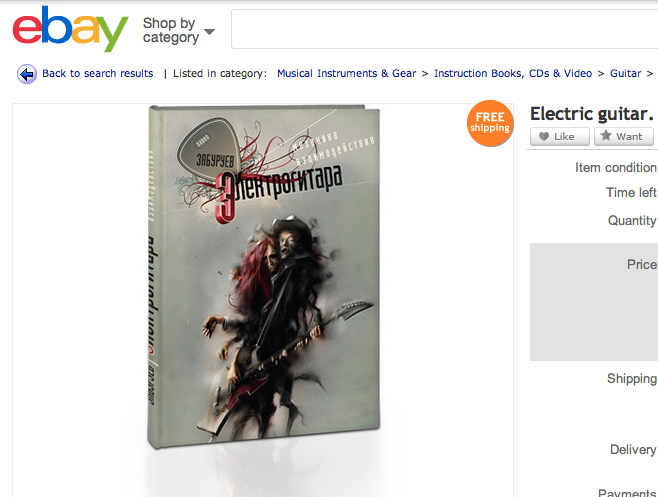Click the Shipping label
Image resolution: width=658 pixels, height=497 pixels.
[x=632, y=379]
